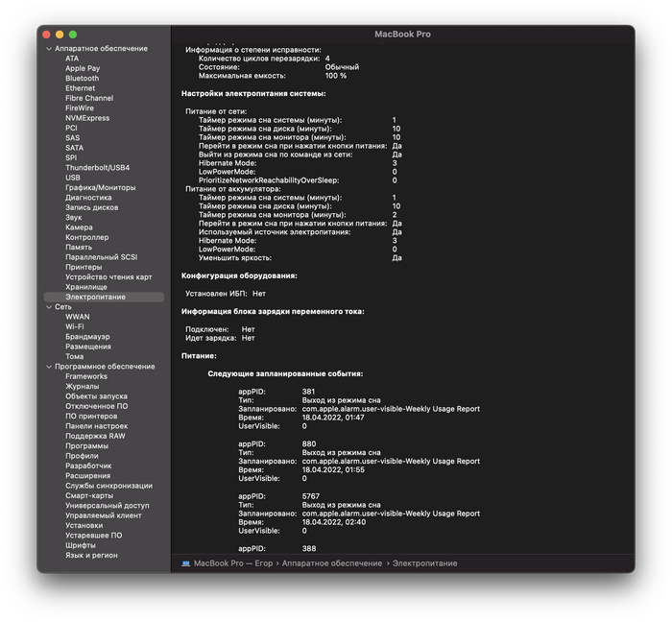Screen dimensions: 672x622
Task: Select Frameworks under software
Action: click(86, 376)
